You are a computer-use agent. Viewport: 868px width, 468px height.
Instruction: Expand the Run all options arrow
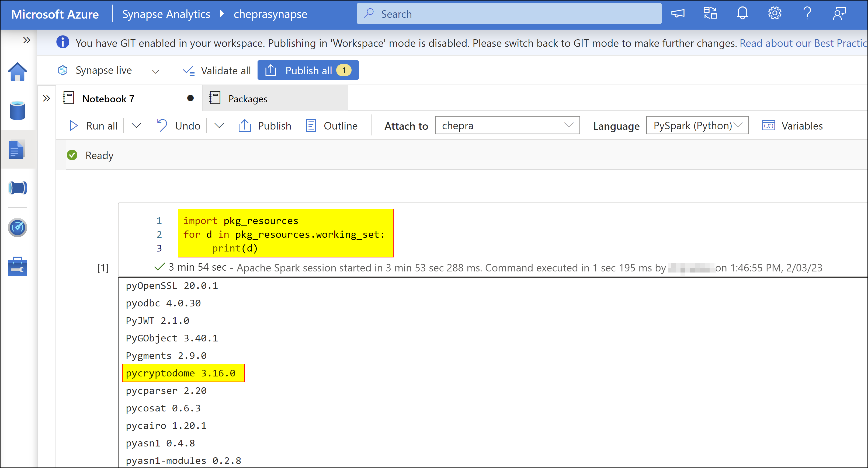point(136,125)
